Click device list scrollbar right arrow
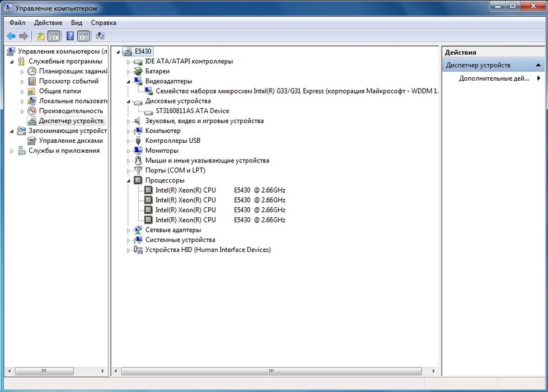 [433, 371]
